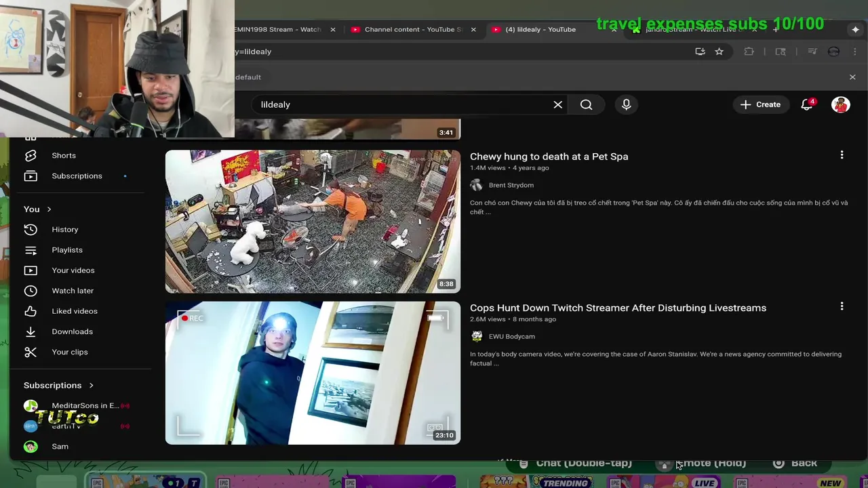This screenshot has width=868, height=488.
Task: Bookmark this page with the star icon
Action: click(719, 52)
